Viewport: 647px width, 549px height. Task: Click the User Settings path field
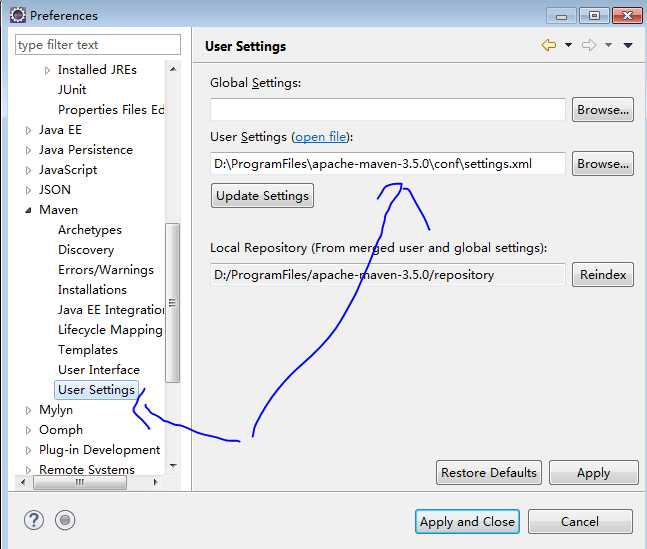coord(387,163)
